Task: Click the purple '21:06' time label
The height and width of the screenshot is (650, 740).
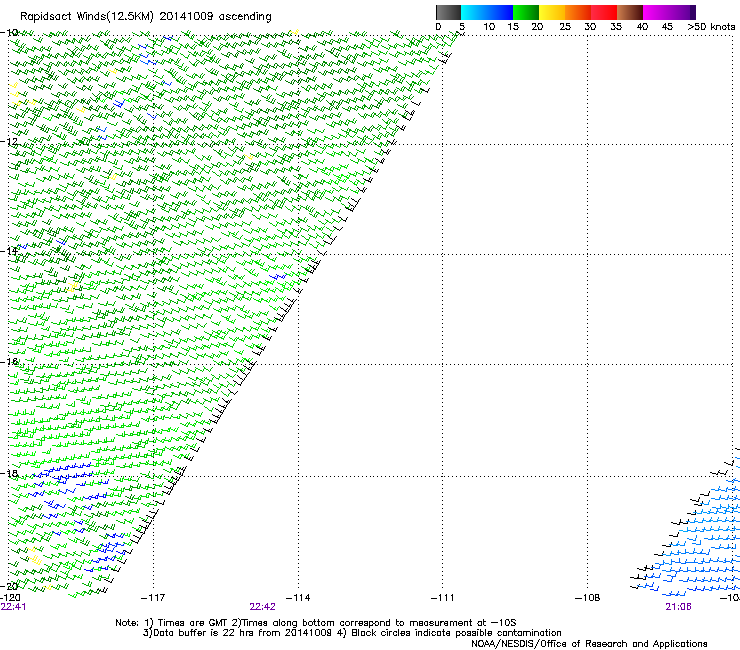Action: [x=678, y=607]
